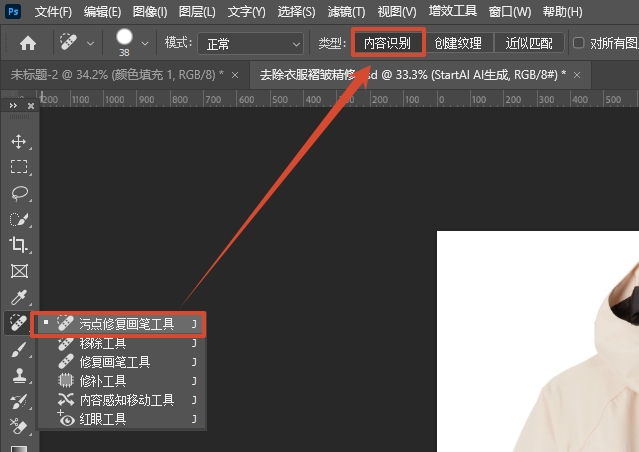The height and width of the screenshot is (452, 639).
Task: Open 增效工具 menu
Action: point(452,11)
